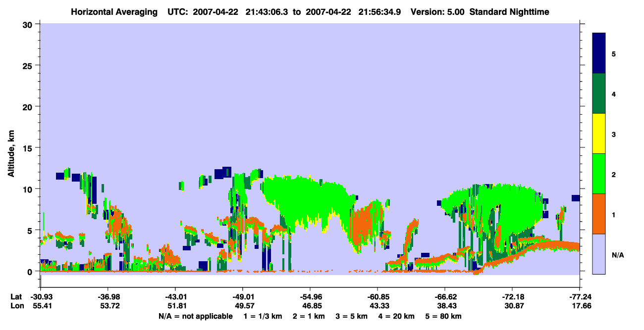Click the latitude value -72.18
This screenshot has height=330, width=644.
point(512,297)
